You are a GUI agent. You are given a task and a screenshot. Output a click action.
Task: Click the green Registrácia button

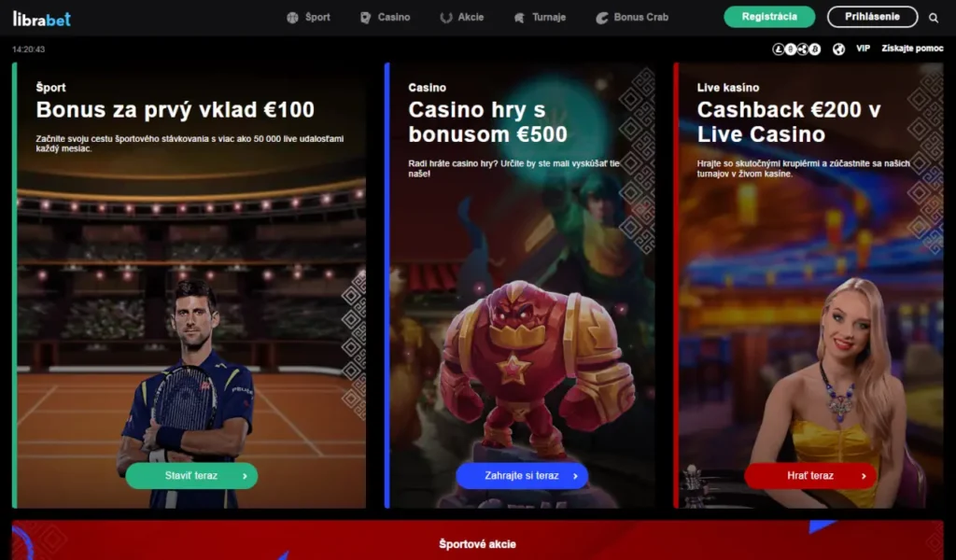(769, 17)
